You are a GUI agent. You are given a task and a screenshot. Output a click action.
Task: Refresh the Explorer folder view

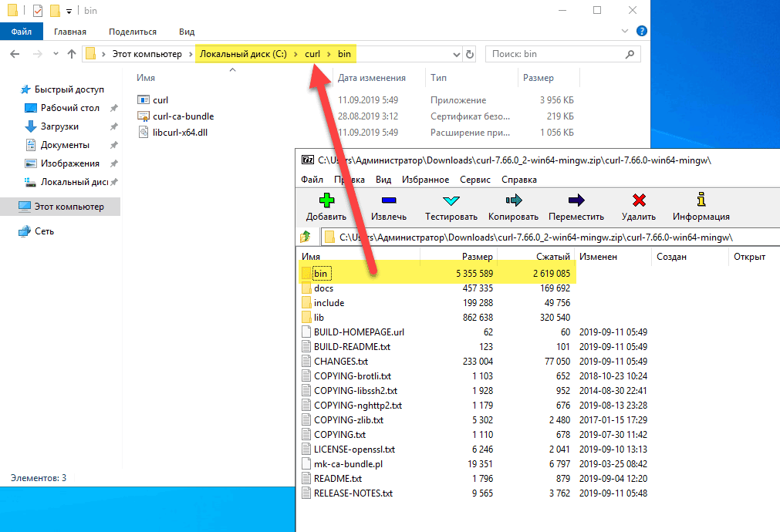coord(470,55)
